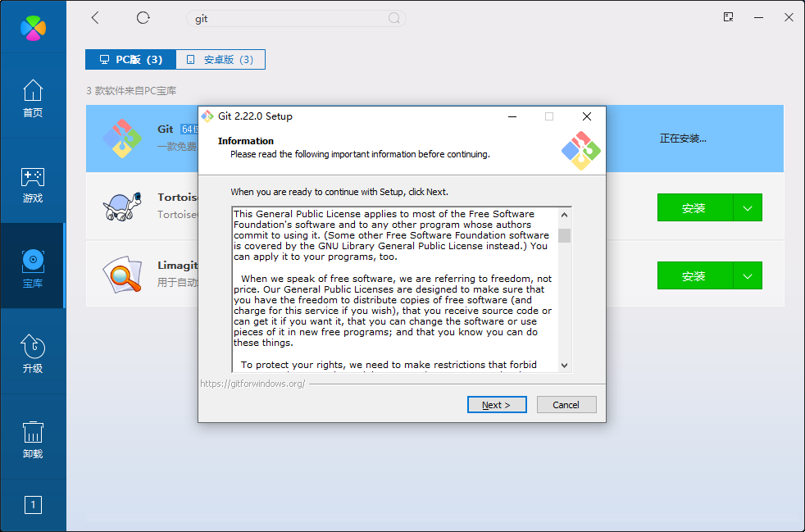This screenshot has width=805, height=532.
Task: Click the 3 款软件来自PC宝库 summary text
Action: coord(131,91)
